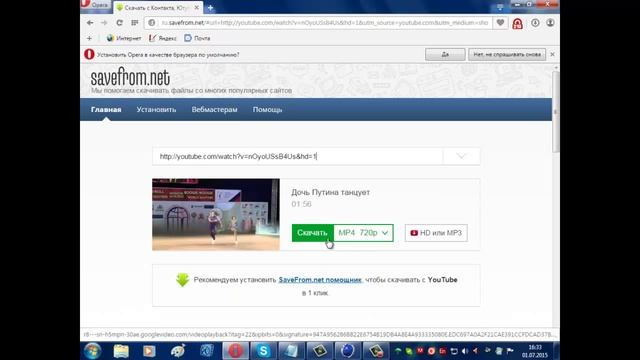Submit URL with the arrow button
The height and width of the screenshot is (360, 640).
point(461,156)
